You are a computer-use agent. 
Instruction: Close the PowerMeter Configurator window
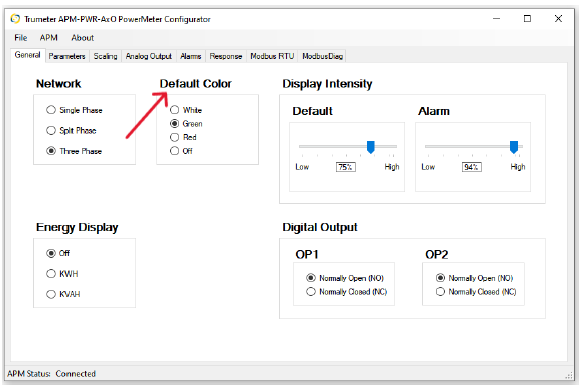point(559,18)
